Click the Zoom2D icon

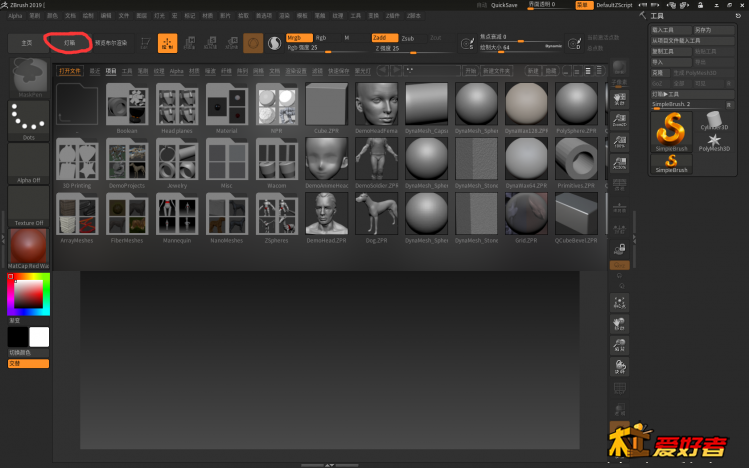(620, 120)
